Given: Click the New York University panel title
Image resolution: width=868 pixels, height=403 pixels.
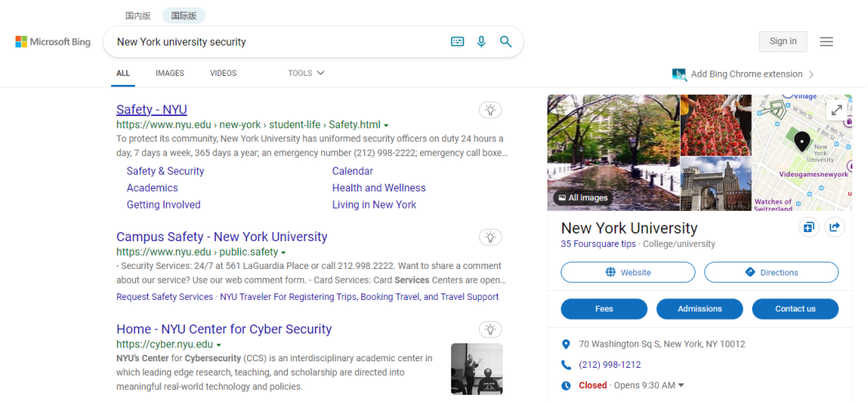Looking at the screenshot, I should click(x=629, y=228).
